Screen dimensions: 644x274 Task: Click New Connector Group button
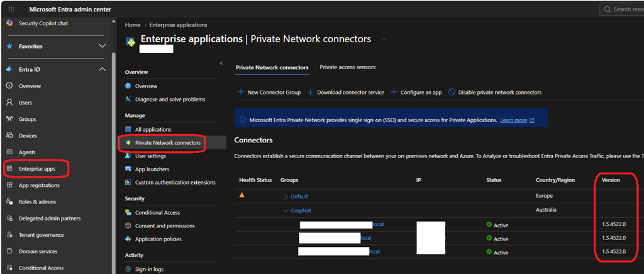(x=269, y=92)
